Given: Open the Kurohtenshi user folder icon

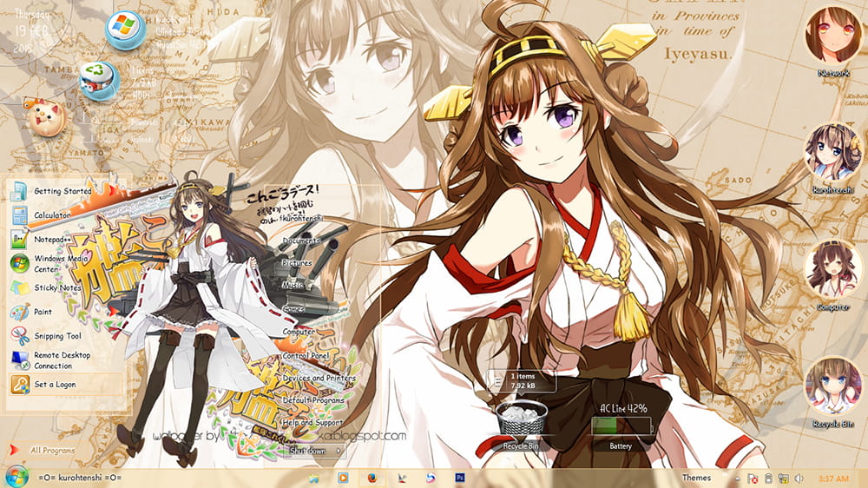Looking at the screenshot, I should coord(832,152).
